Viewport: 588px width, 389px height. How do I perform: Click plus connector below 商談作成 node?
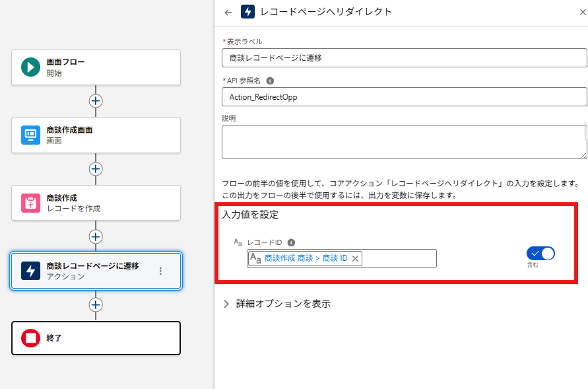click(96, 236)
